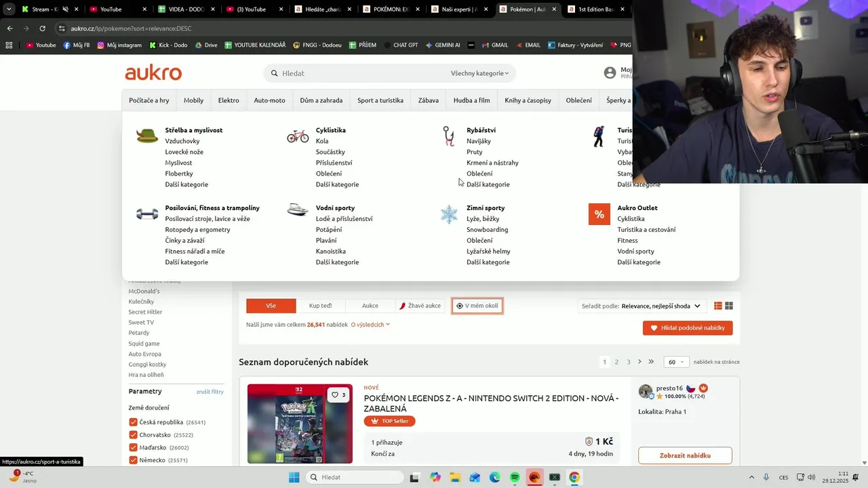This screenshot has height=488, width=868.
Task: Select the Vše listings tab
Action: pos(271,306)
